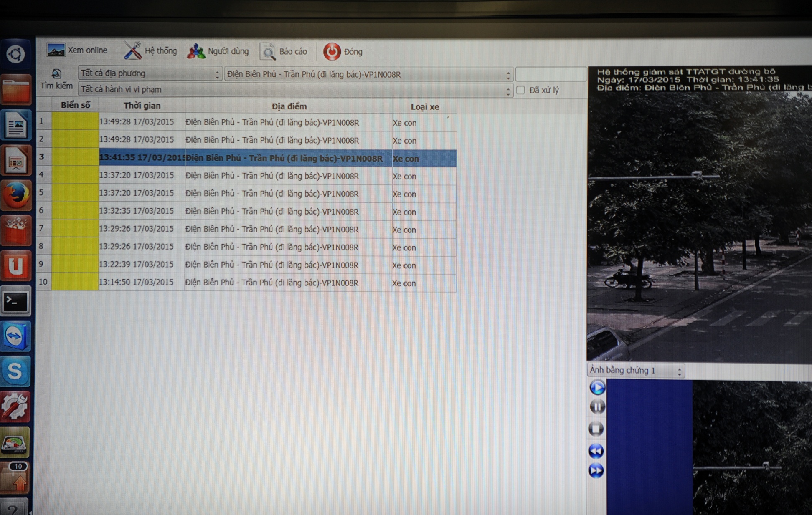Screen dimensions: 812x515
Task: Open Firefox from the dock
Action: pos(16,195)
